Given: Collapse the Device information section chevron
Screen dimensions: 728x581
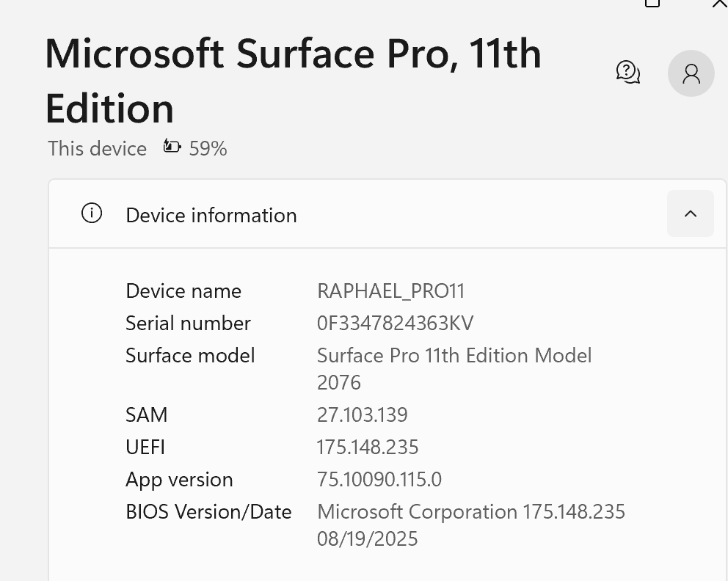Looking at the screenshot, I should (690, 213).
